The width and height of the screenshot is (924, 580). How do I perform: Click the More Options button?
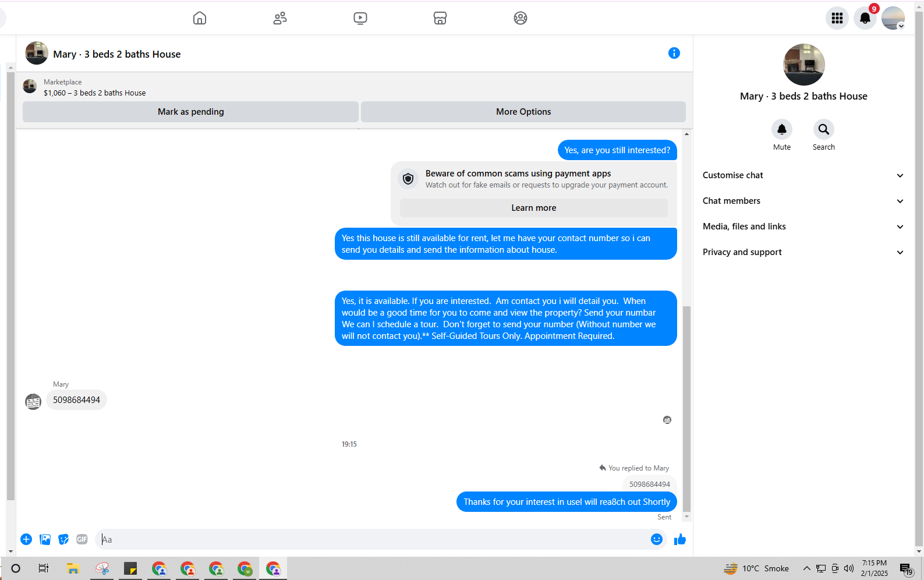[523, 112]
